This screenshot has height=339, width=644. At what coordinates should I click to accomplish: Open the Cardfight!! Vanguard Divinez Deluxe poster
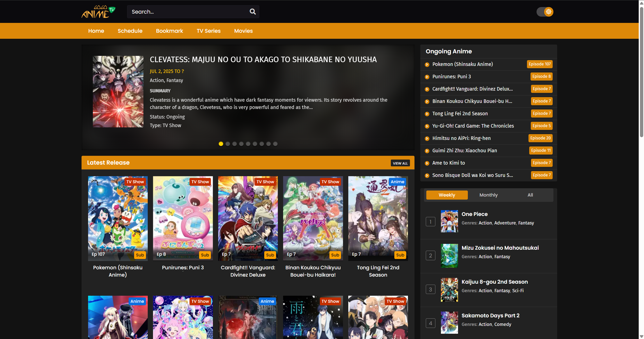248,218
